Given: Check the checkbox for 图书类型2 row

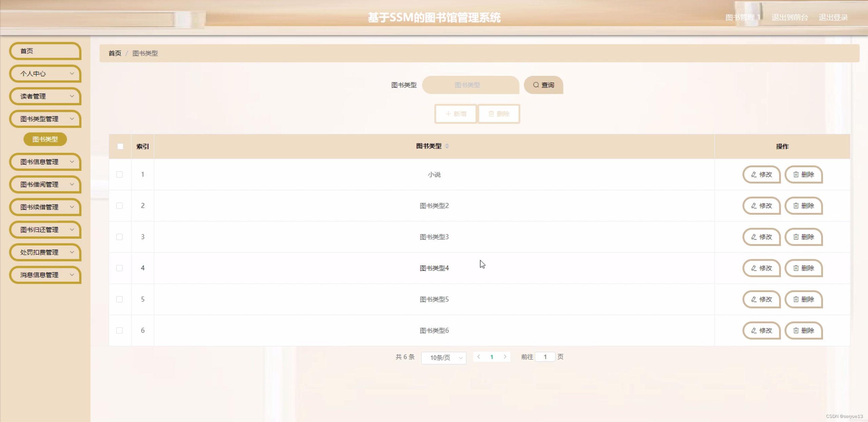Looking at the screenshot, I should (x=119, y=206).
